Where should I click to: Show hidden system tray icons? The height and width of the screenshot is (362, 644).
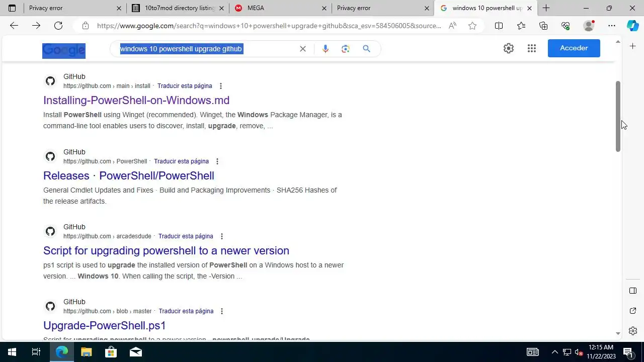pyautogui.click(x=554, y=352)
